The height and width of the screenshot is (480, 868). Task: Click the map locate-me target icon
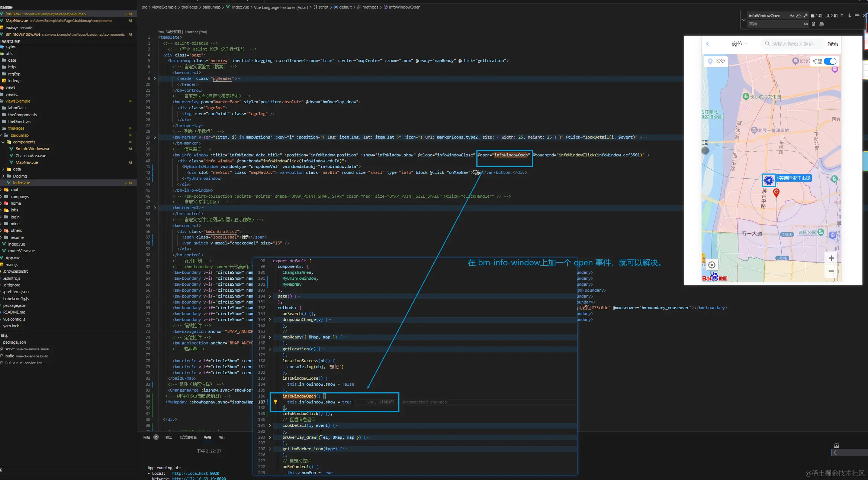click(x=712, y=265)
